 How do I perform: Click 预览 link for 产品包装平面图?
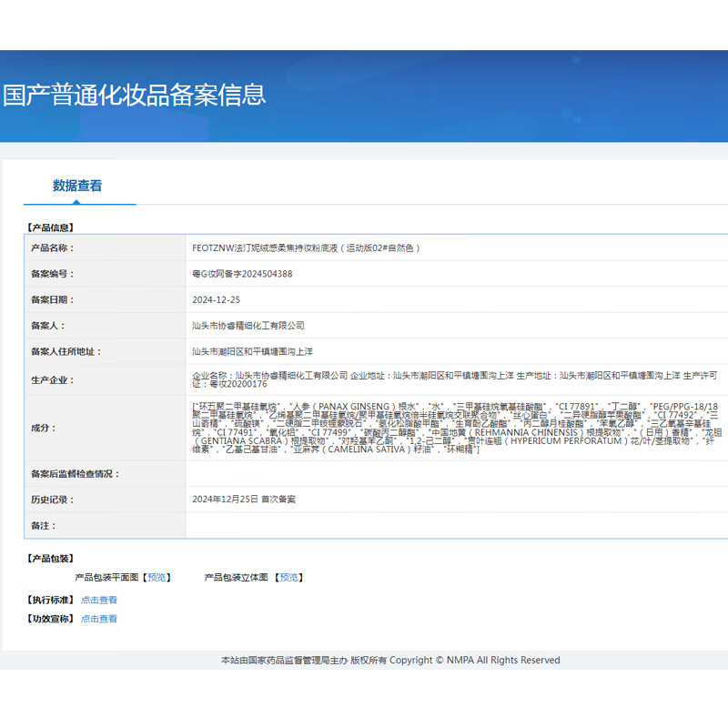click(158, 577)
